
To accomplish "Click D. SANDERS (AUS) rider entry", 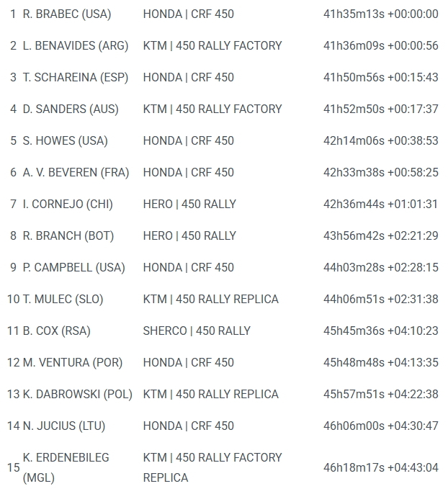I will pos(71,109).
